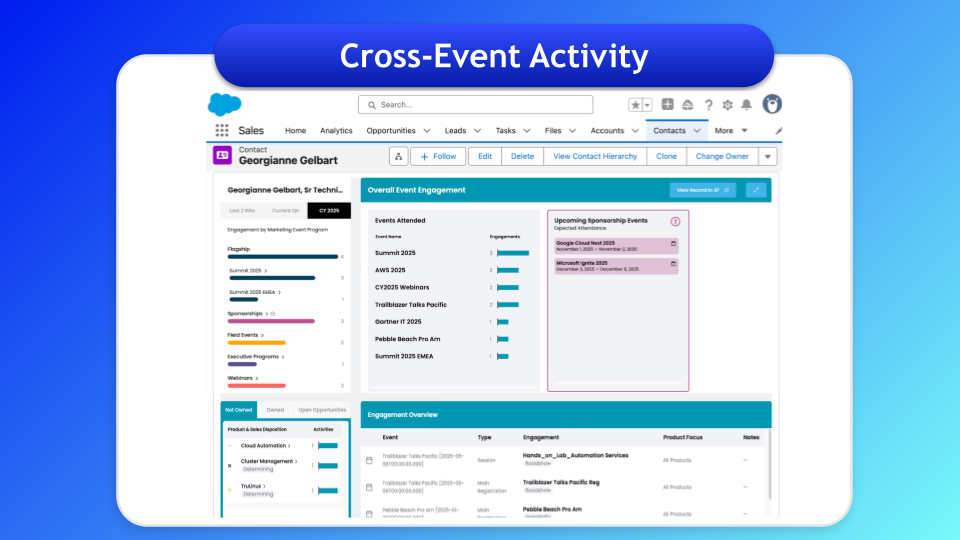Open the Leads tab
The width and height of the screenshot is (960, 540).
point(455,130)
